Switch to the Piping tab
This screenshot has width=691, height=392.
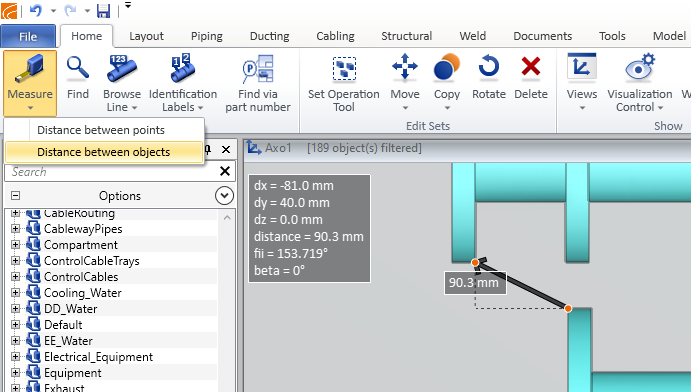click(x=207, y=36)
